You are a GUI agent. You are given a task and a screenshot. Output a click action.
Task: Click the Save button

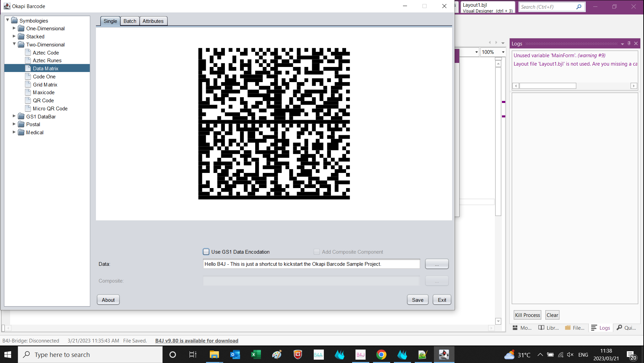417,300
